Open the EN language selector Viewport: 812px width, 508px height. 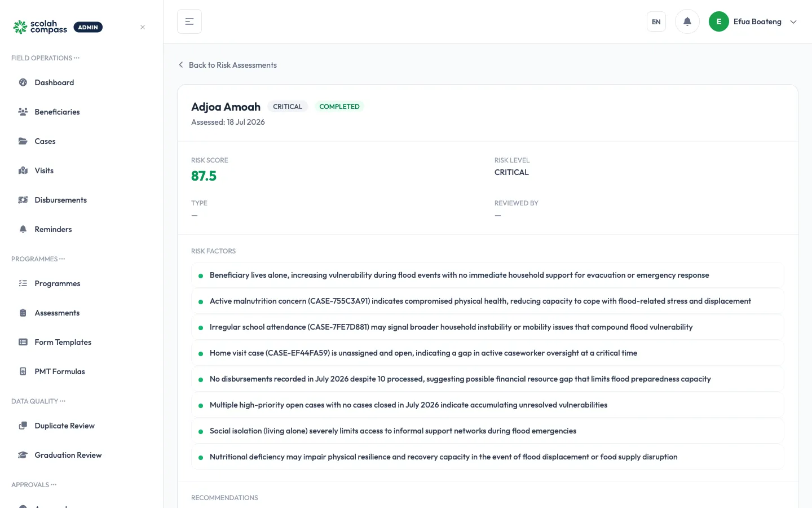click(656, 21)
